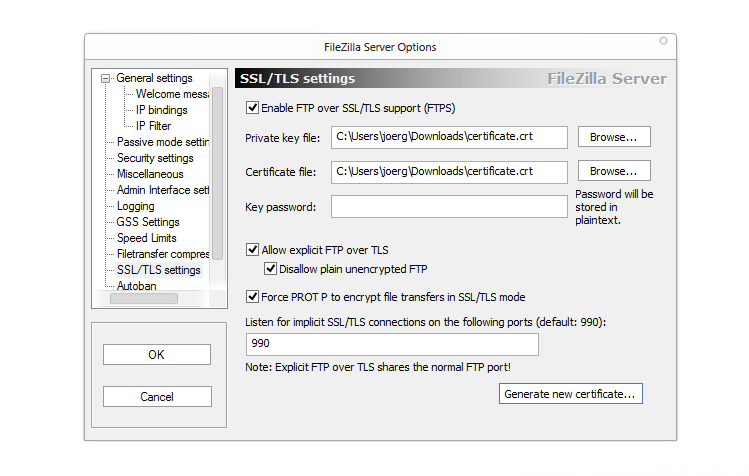This screenshot has width=749, height=476.
Task: Click the round button in title bar
Action: pos(663,41)
